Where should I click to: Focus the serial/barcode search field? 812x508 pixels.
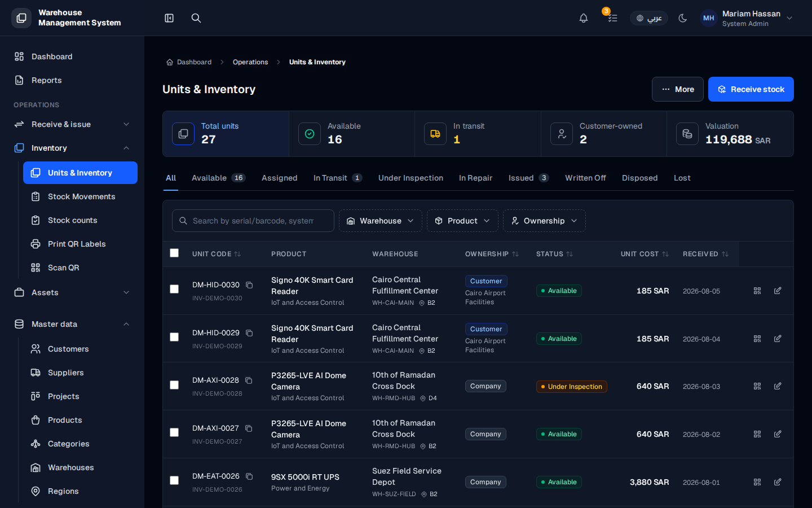[253, 221]
